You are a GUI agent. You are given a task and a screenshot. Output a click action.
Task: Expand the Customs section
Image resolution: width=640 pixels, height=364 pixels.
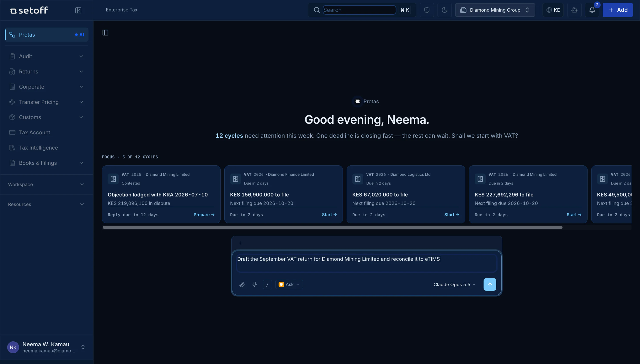pos(46,117)
